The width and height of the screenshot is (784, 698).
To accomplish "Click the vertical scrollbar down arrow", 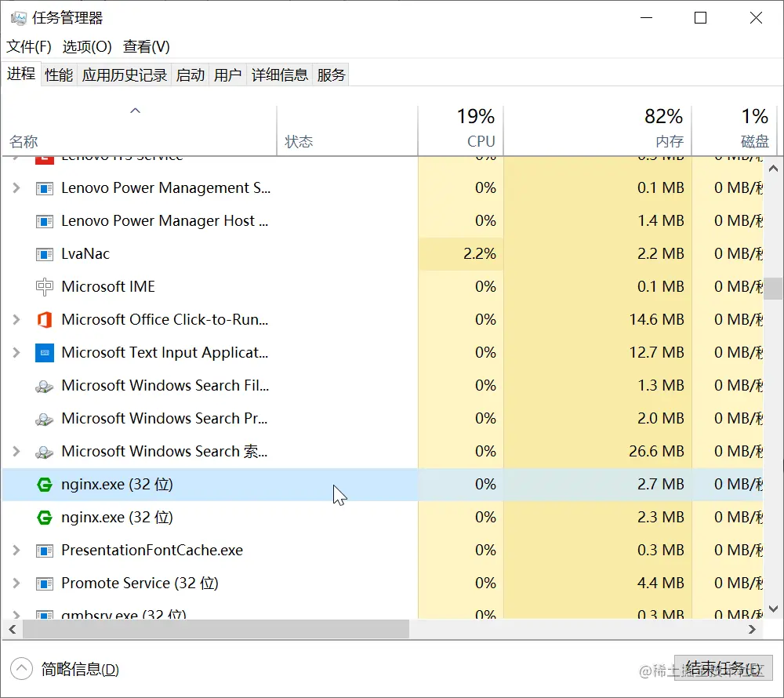I will [x=773, y=609].
